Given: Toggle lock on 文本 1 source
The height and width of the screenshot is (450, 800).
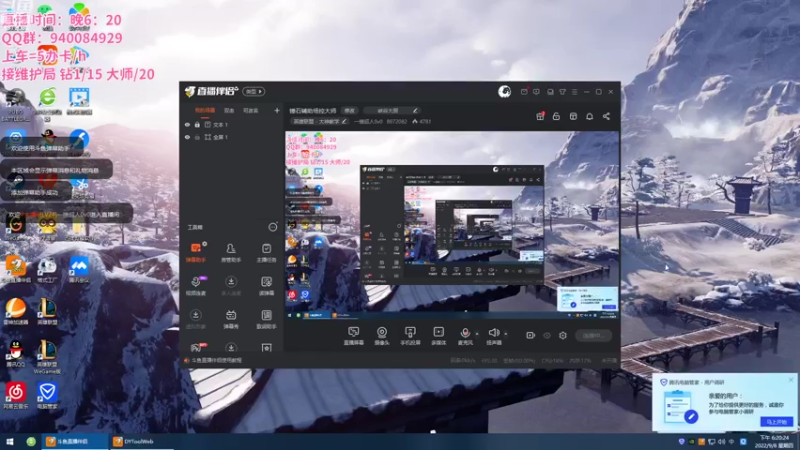Looking at the screenshot, I should pyautogui.click(x=197, y=124).
